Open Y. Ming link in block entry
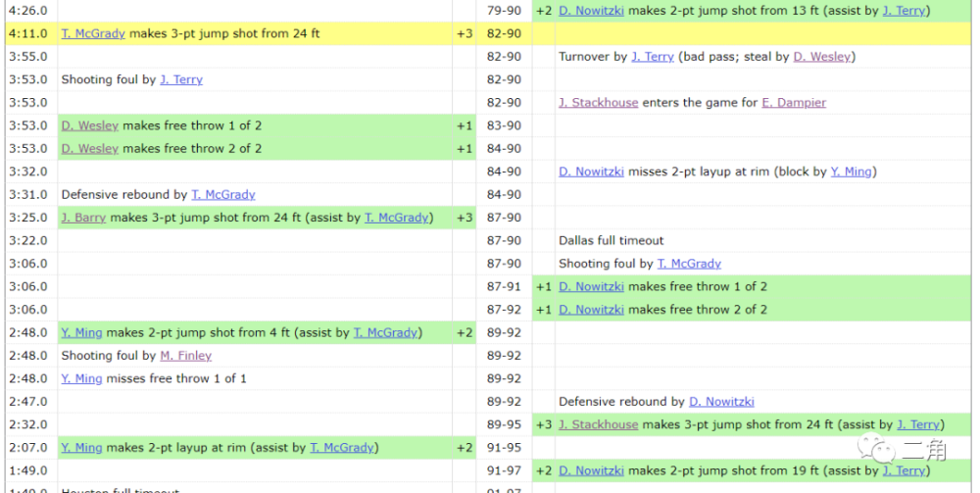This screenshot has height=493, width=980. [x=851, y=172]
